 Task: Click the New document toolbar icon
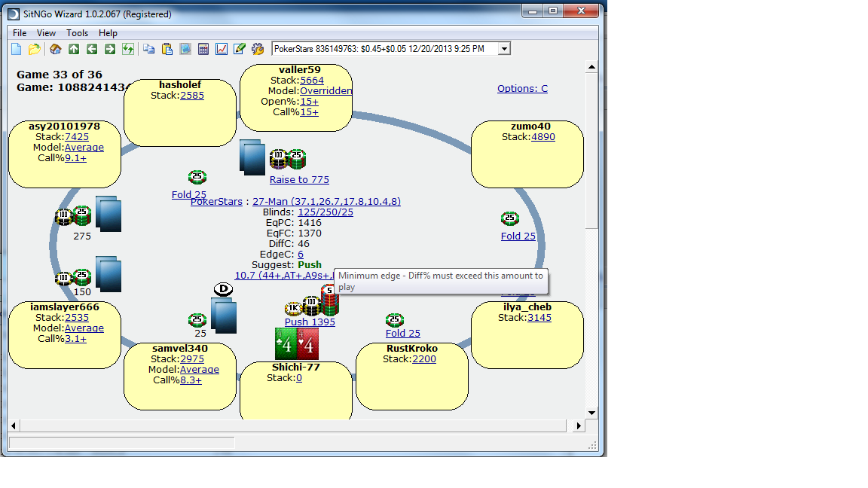16,49
